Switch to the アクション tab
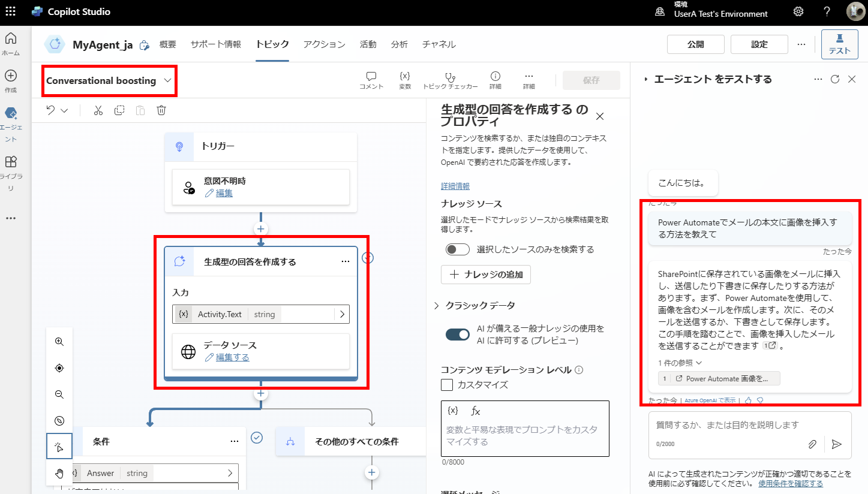 coord(324,44)
